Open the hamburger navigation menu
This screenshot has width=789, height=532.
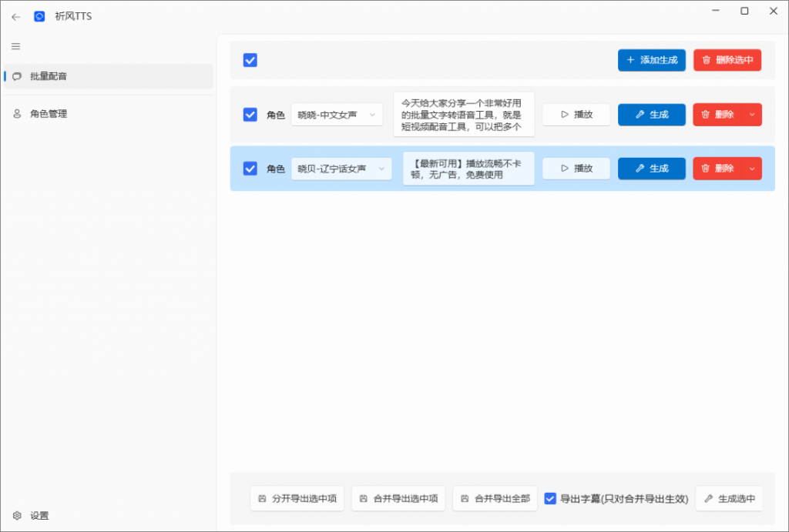[x=15, y=46]
